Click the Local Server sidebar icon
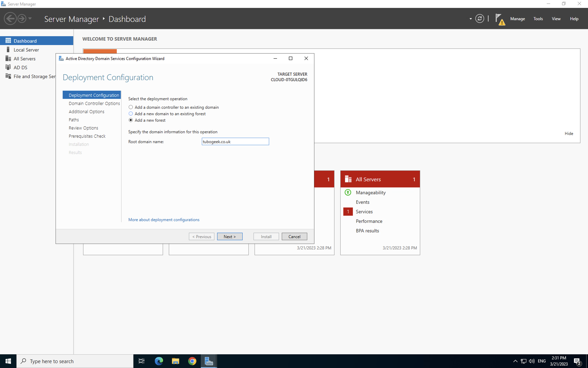Image resolution: width=588 pixels, height=368 pixels. pos(8,50)
